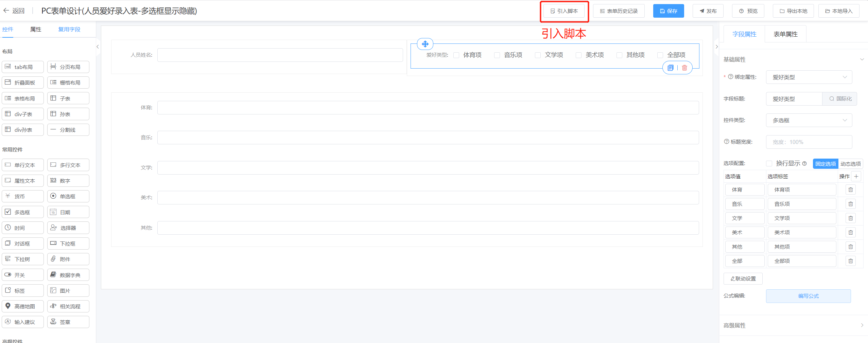Select the 美术项 checkbox

pyautogui.click(x=579, y=55)
